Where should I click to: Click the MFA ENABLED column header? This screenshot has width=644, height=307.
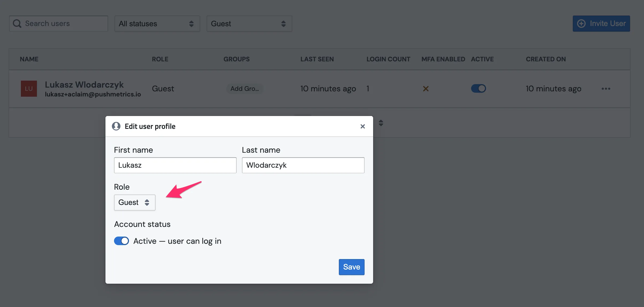443,59
